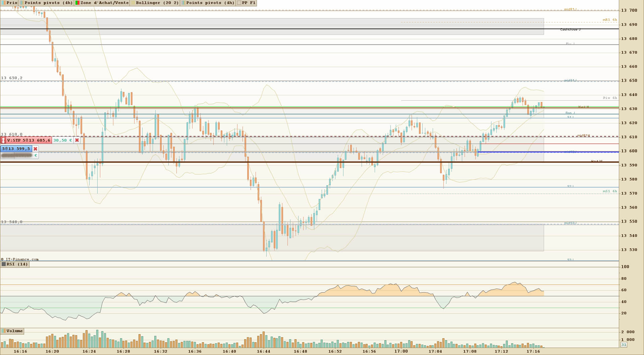Screen dimensions: 644x355
Task: Toggle the PP F1 checkbox
Action: click(x=239, y=3)
